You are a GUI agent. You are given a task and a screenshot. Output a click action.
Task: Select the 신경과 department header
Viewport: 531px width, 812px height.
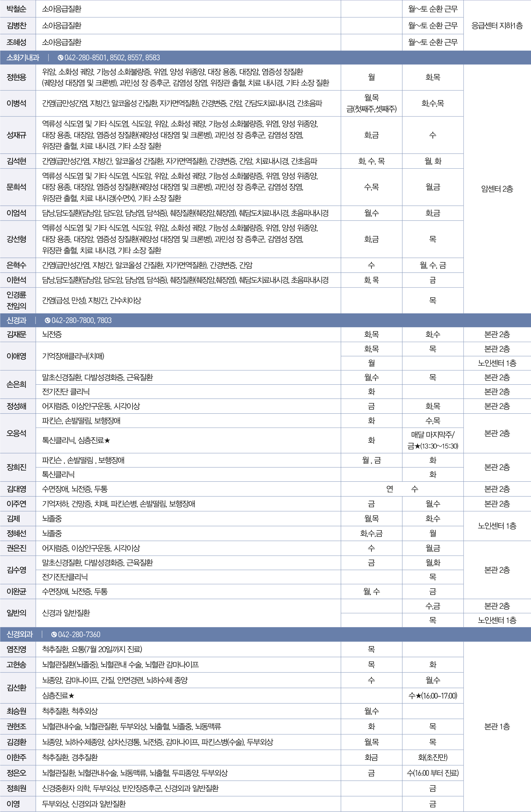(16, 320)
